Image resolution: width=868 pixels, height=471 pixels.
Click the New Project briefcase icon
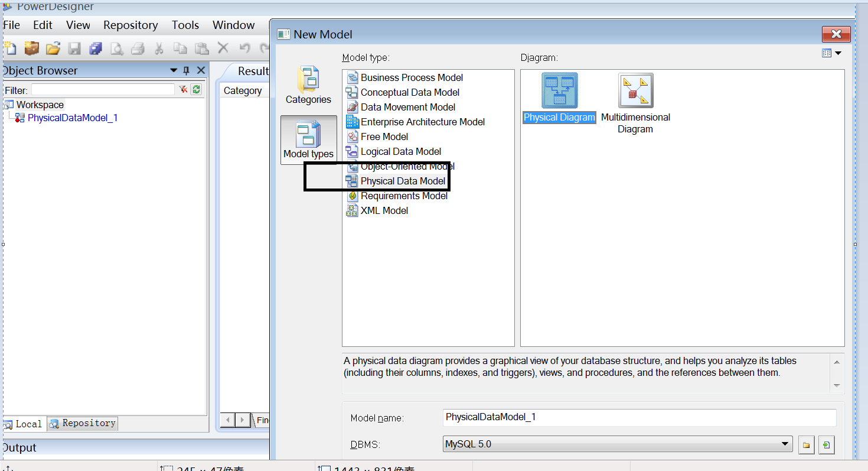coord(31,48)
